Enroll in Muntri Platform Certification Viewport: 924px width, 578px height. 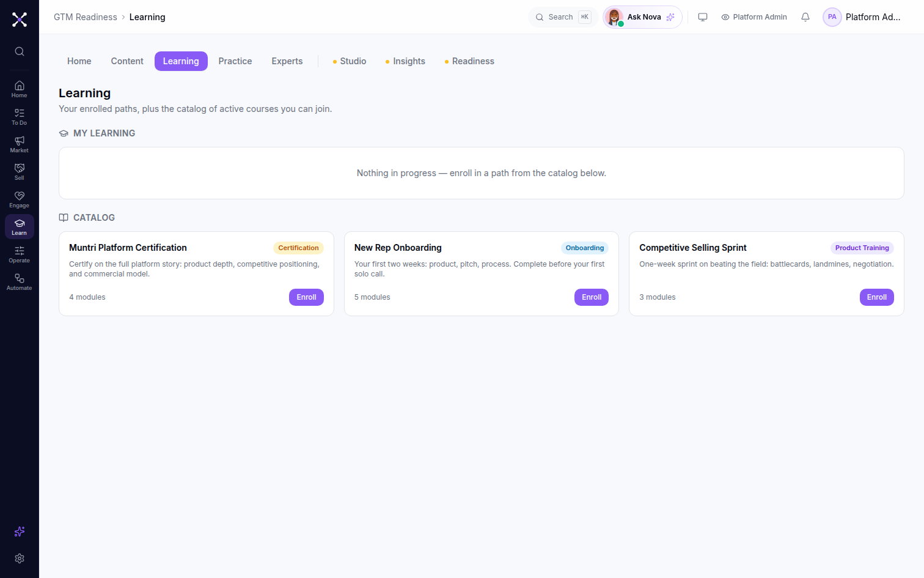[306, 297]
